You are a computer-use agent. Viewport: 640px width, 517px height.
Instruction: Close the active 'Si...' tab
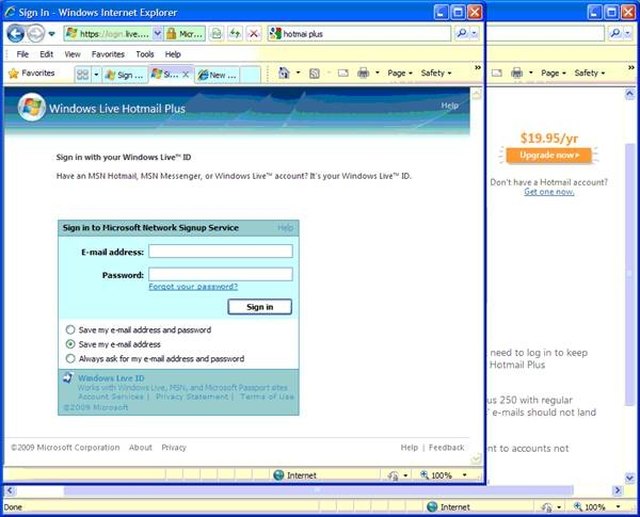point(185,74)
